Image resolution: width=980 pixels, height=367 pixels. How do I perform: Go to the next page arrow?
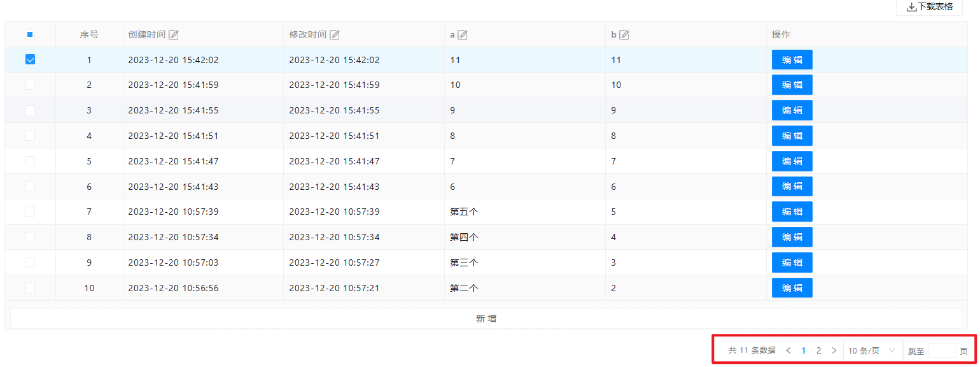click(834, 350)
